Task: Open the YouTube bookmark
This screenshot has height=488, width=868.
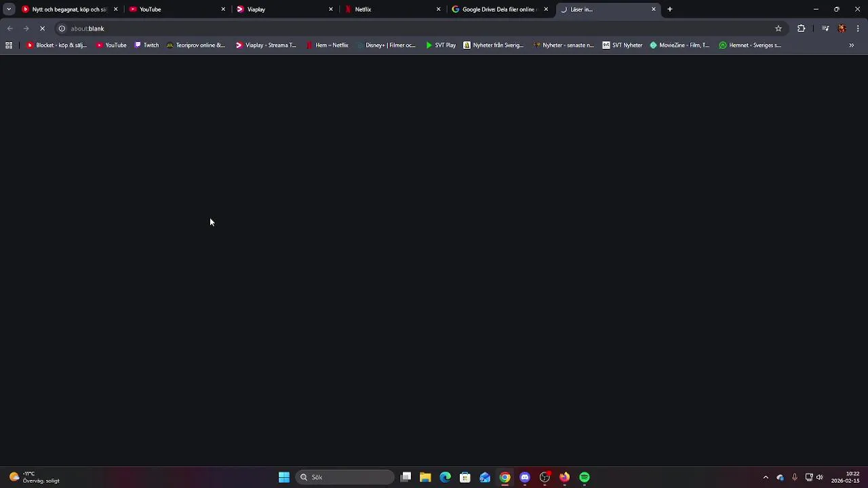Action: pos(111,45)
